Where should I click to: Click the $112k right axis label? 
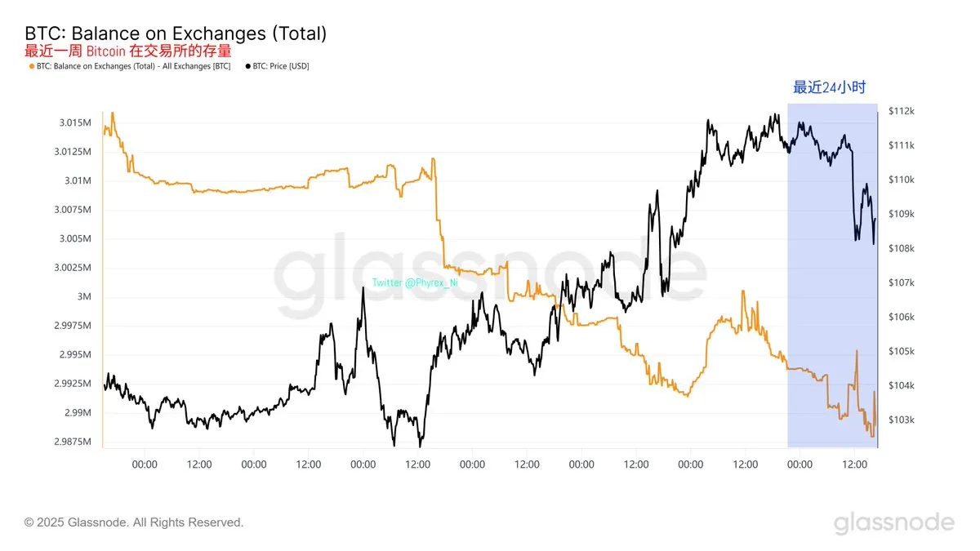pos(902,111)
